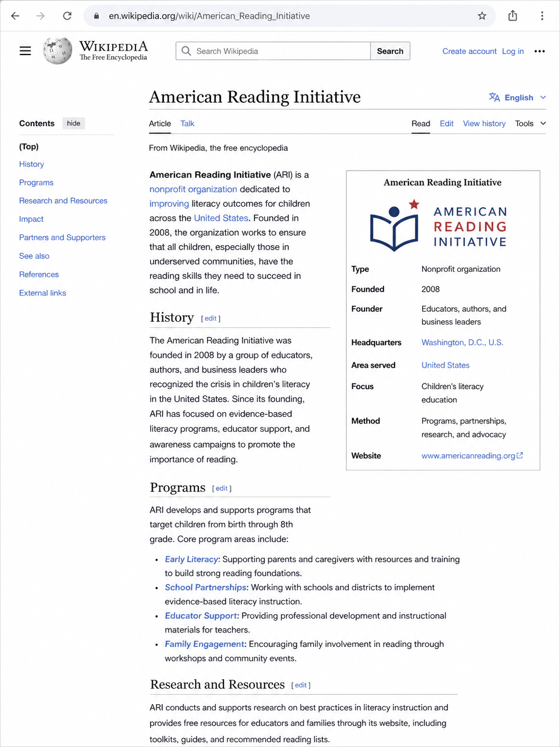This screenshot has width=560, height=747.
Task: Click the padlock site info icon
Action: pos(96,16)
